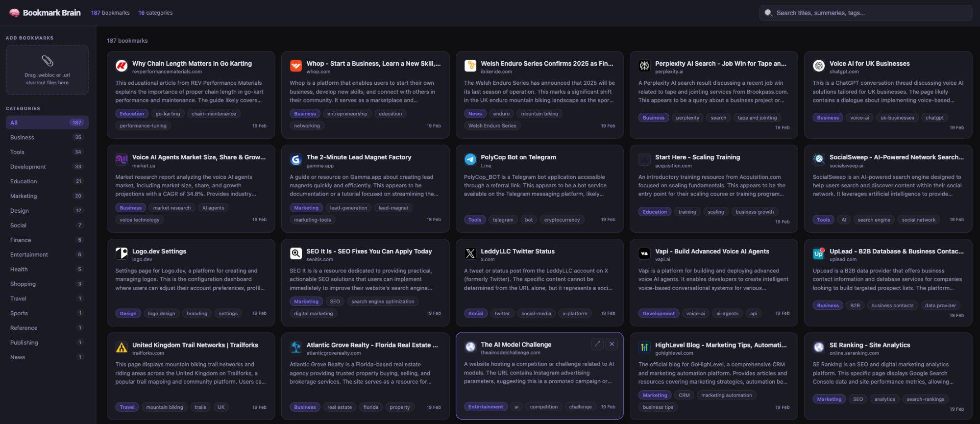Click the warning triangle icon on Trailforks card
Image resolution: width=980 pixels, height=424 pixels.
click(122, 346)
